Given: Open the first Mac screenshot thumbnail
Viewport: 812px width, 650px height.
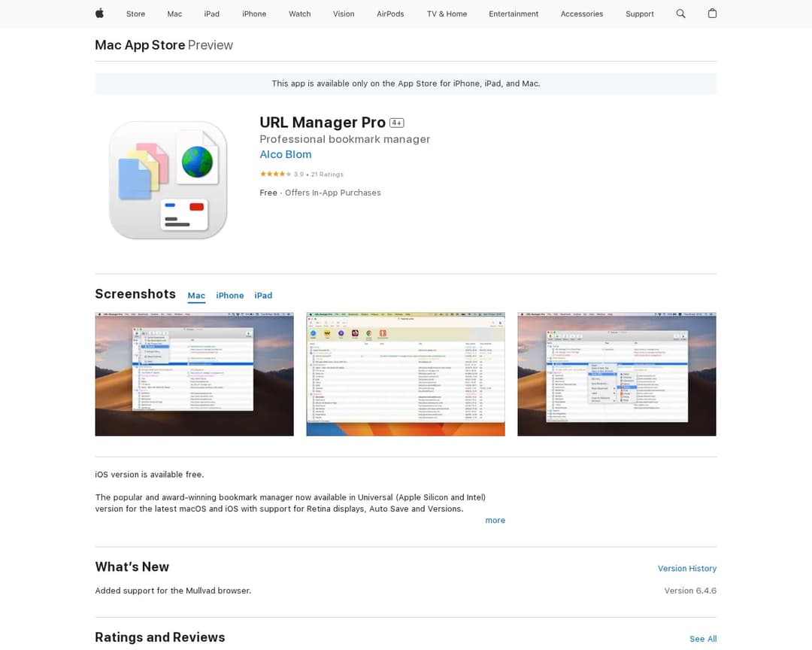Looking at the screenshot, I should pyautogui.click(x=194, y=374).
